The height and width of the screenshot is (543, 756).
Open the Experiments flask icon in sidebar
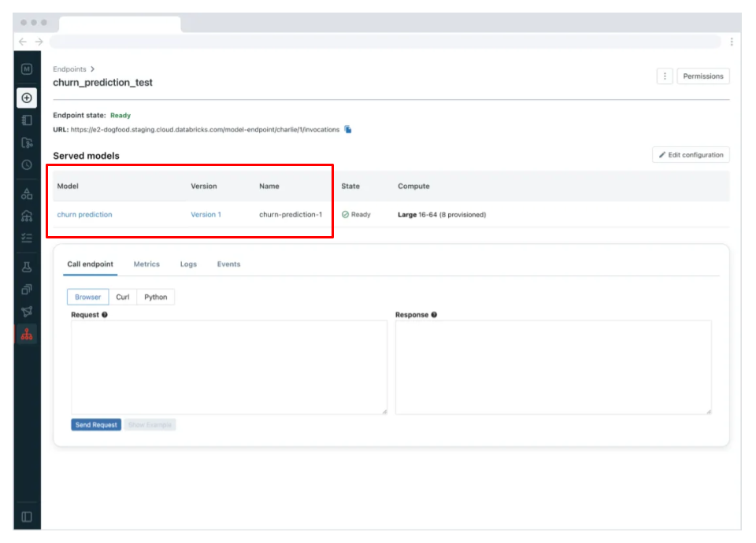[x=27, y=267]
